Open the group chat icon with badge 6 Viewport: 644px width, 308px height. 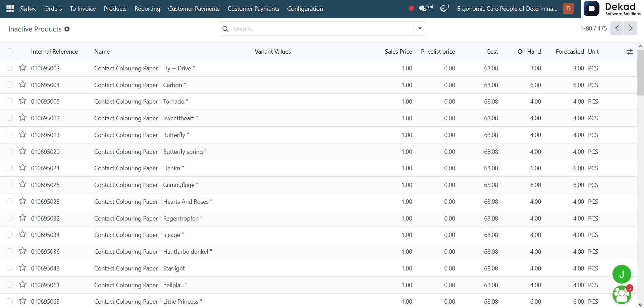click(x=622, y=295)
